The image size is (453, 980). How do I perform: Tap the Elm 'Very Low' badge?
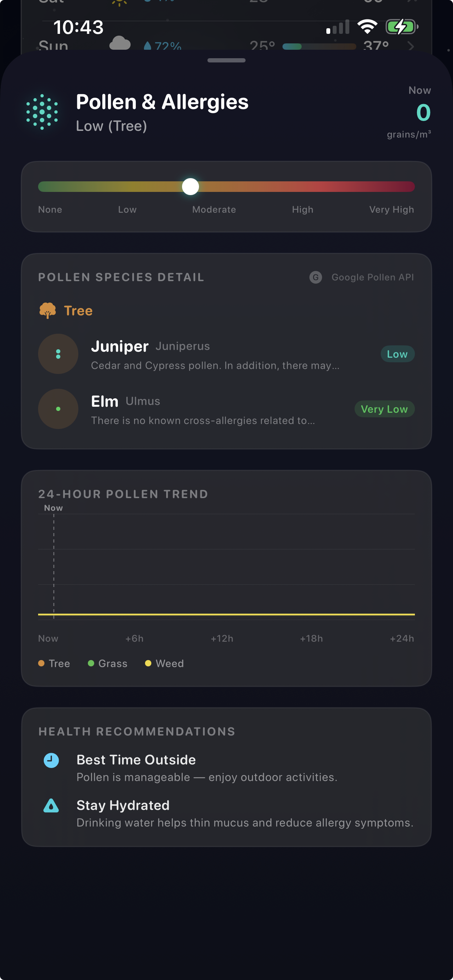pos(384,409)
